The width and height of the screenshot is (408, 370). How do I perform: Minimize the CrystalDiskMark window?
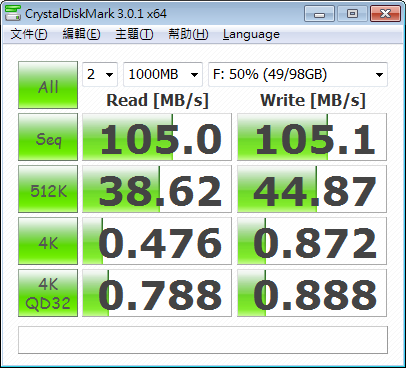click(319, 14)
